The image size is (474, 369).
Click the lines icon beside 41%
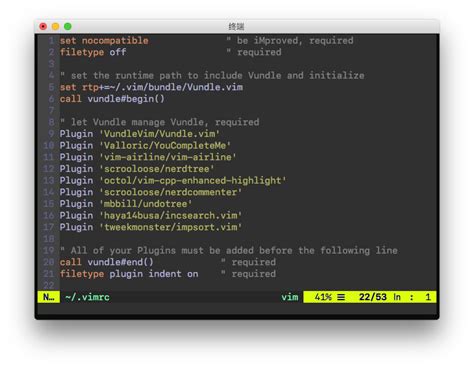click(x=341, y=297)
